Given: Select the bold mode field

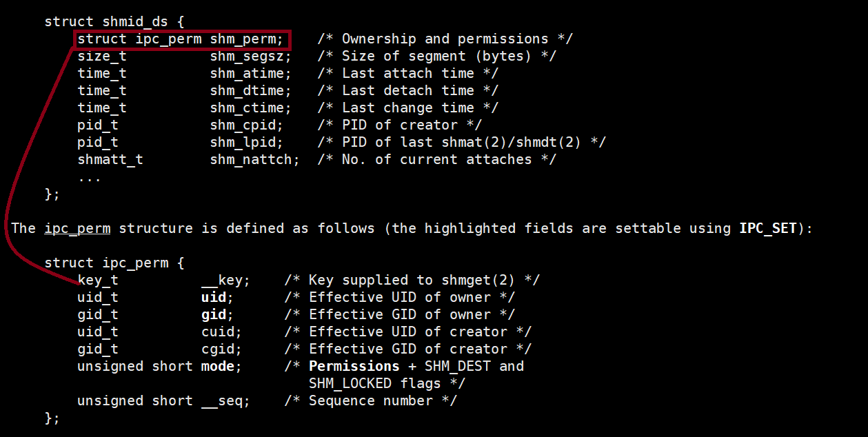Looking at the screenshot, I should coord(217,367).
